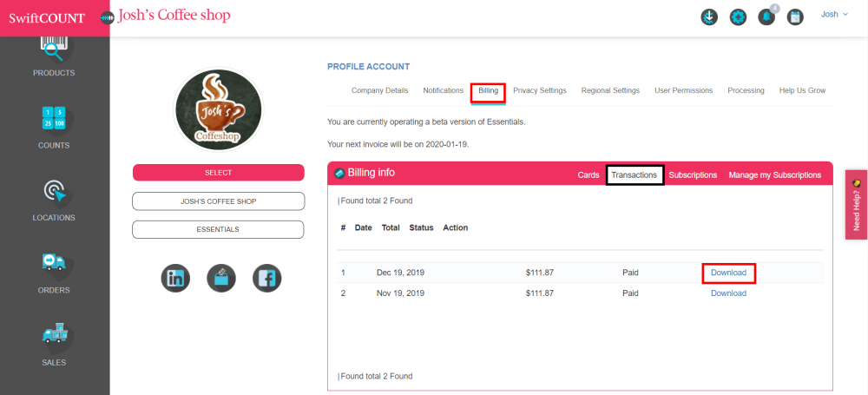The width and height of the screenshot is (868, 395).
Task: Click the Josh's Coffeeshop logo thumbnail
Action: tap(219, 109)
